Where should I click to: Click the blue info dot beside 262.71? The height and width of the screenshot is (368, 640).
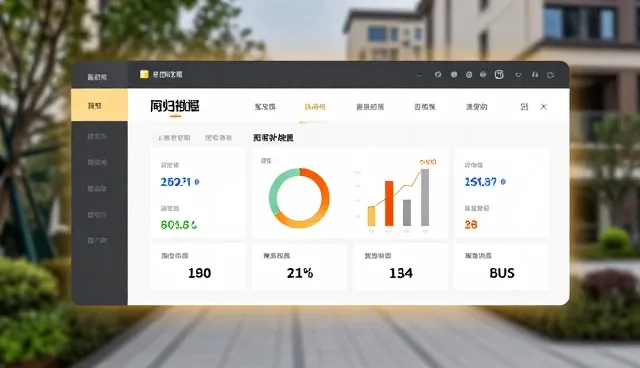197,182
